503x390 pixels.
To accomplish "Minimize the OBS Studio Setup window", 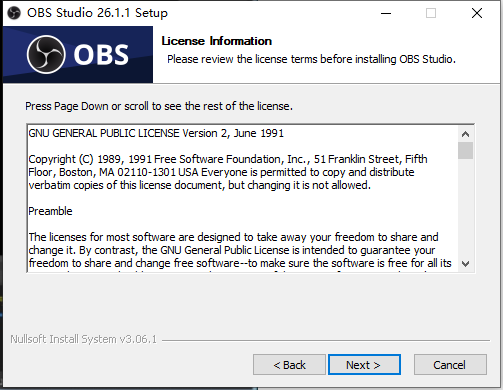I will coord(386,13).
